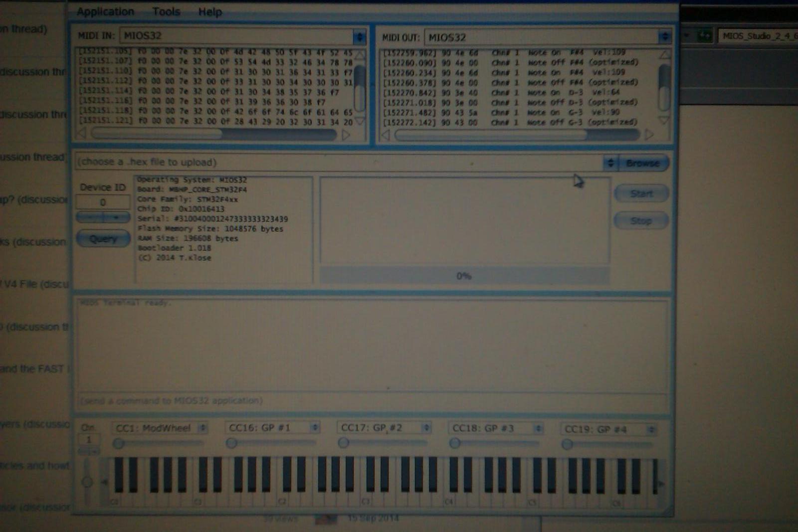This screenshot has width=798, height=532.
Task: Shift the piano keyboard right with the arrow
Action: [x=661, y=483]
